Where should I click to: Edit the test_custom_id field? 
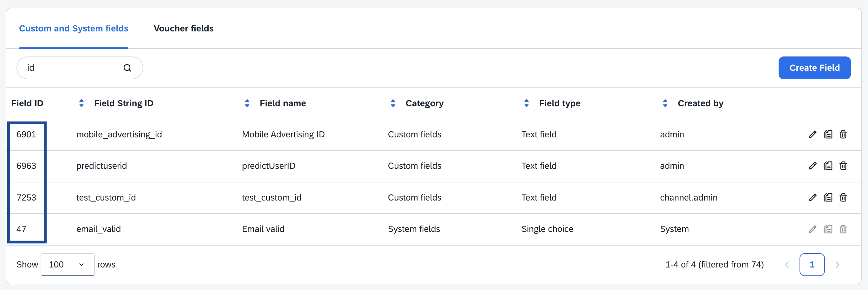(813, 197)
